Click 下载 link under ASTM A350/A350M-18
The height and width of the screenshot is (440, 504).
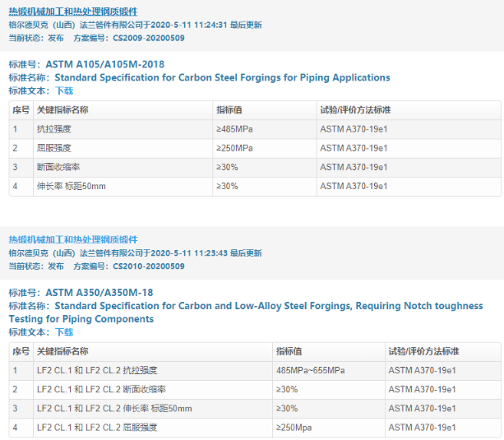pos(63,332)
